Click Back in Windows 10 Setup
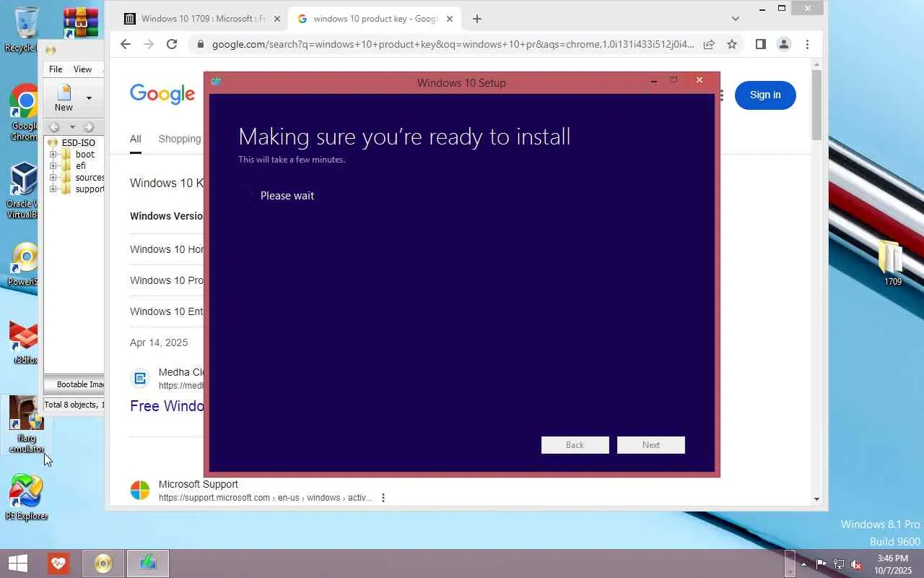The image size is (924, 578). [575, 445]
